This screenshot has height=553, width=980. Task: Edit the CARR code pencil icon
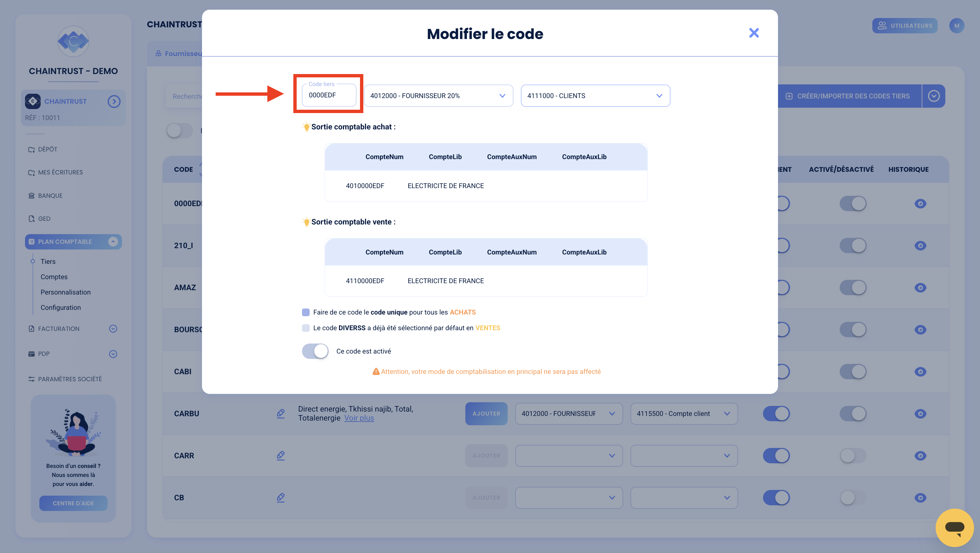(x=281, y=455)
